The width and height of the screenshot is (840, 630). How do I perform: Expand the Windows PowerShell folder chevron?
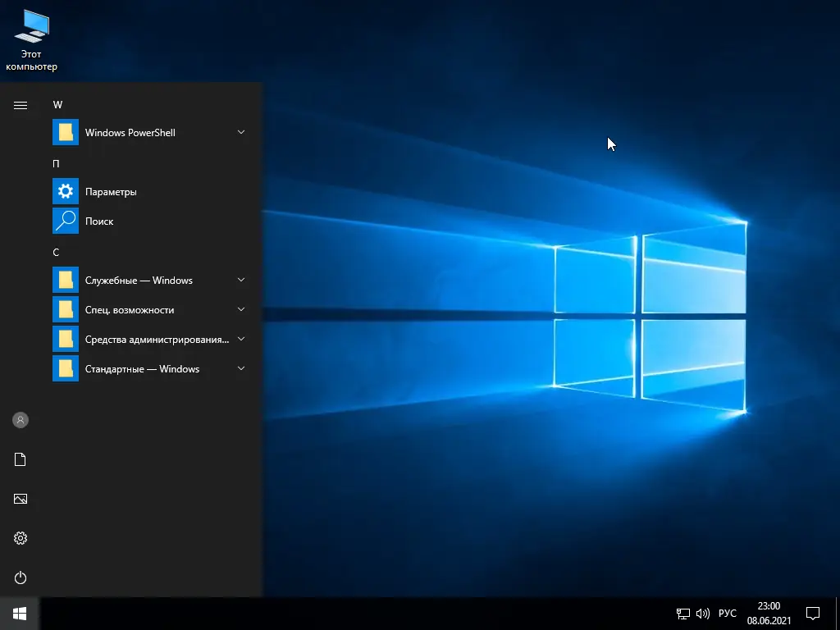[241, 132]
